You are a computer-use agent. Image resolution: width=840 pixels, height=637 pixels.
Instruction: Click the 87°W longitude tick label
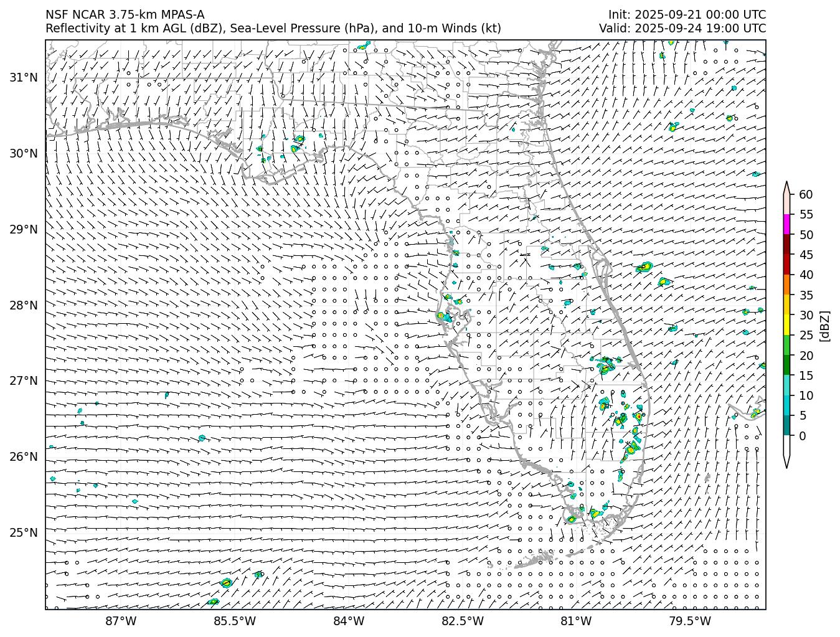click(x=121, y=621)
